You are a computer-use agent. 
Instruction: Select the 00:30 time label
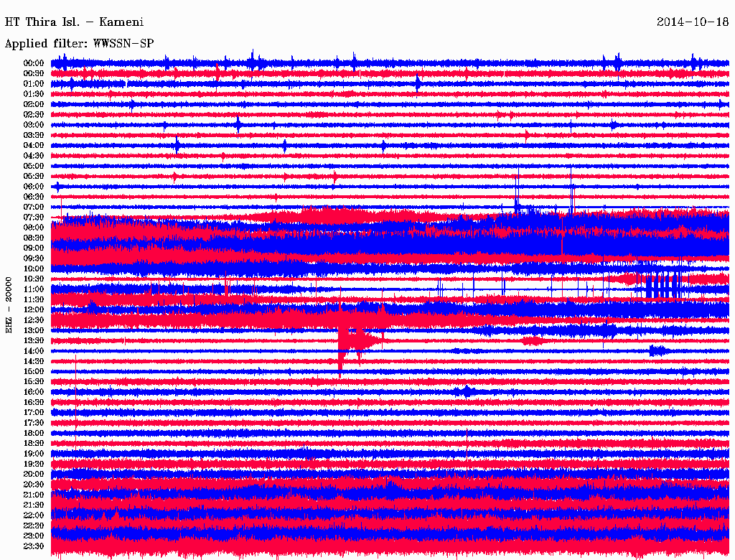pos(34,74)
